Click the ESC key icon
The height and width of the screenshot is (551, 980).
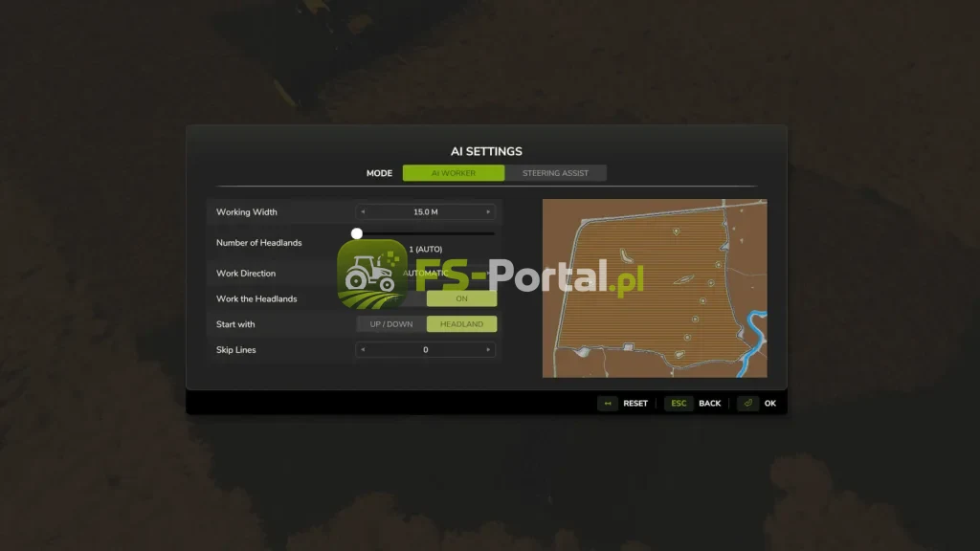(x=679, y=404)
